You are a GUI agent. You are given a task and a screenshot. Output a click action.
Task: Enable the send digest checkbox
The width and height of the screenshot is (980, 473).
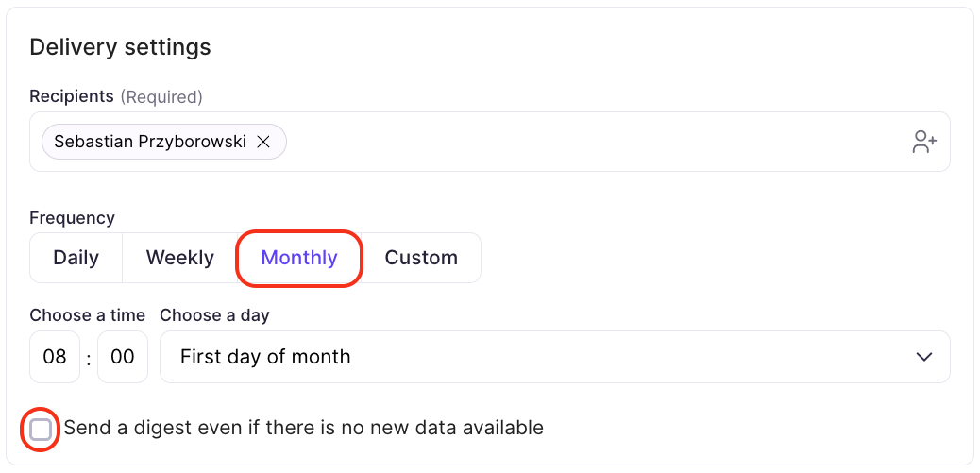pos(41,430)
